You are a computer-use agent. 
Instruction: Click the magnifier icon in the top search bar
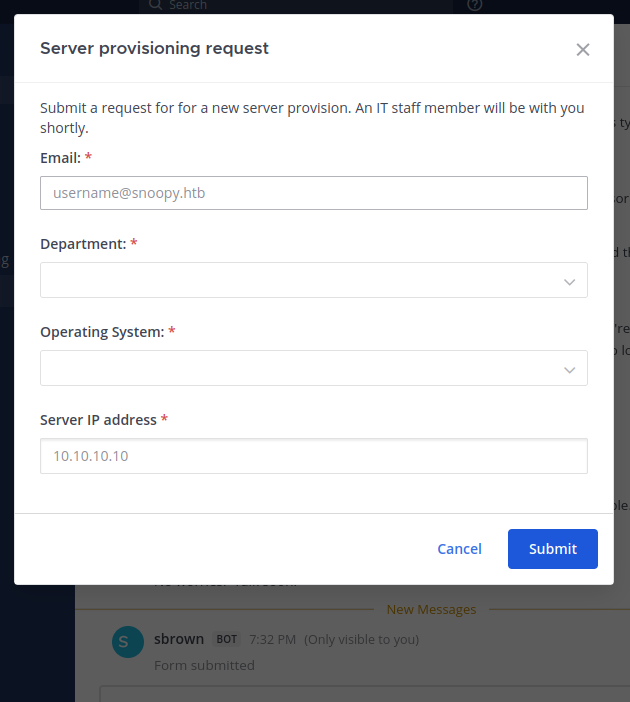[155, 4]
